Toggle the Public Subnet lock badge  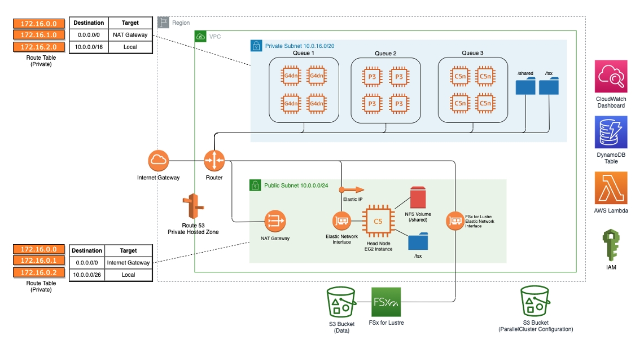tap(255, 185)
